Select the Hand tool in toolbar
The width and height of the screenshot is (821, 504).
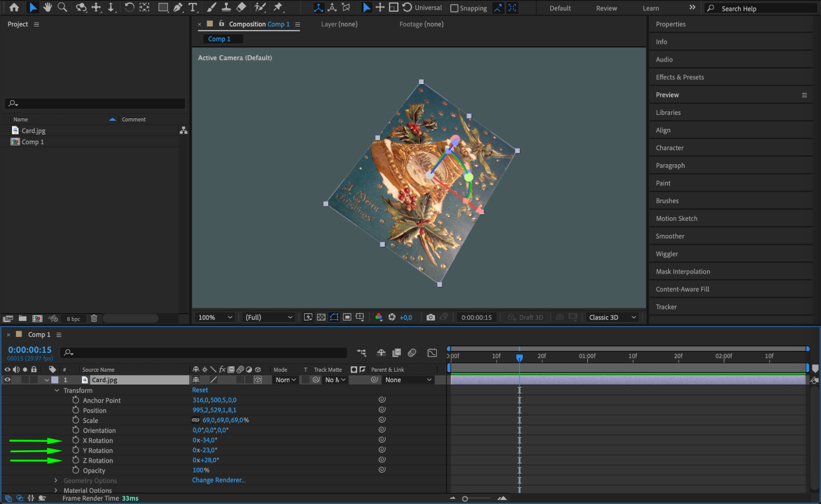[48, 7]
